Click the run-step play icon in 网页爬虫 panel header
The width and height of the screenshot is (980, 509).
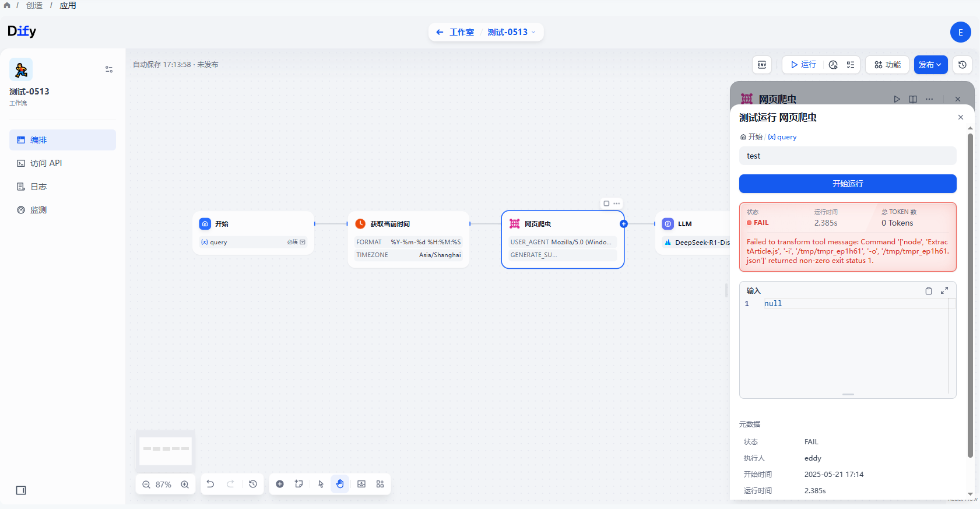897,99
